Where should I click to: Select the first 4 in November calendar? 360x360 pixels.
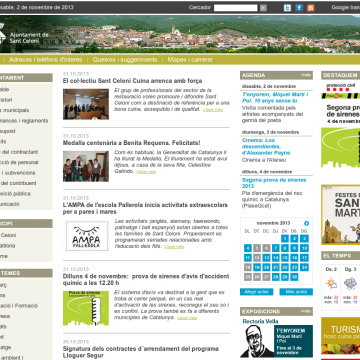click(x=248, y=248)
